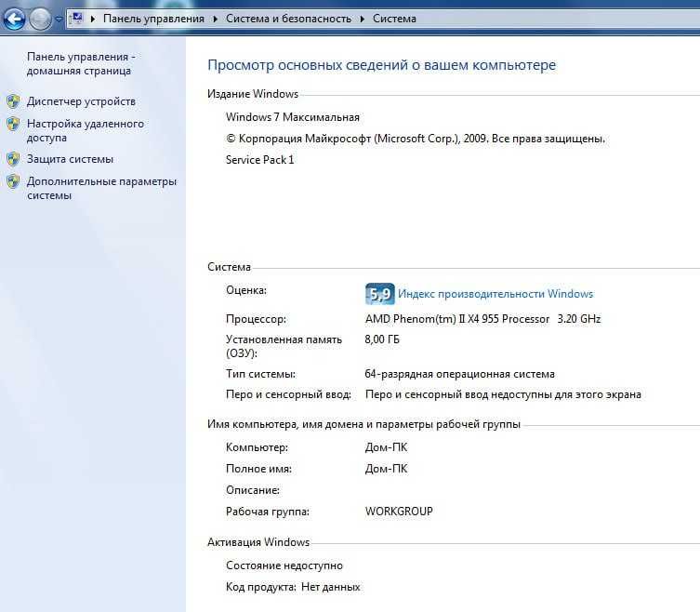This screenshot has width=700, height=612.
Task: Expand the arrow after Панель управления
Action: click(215, 19)
